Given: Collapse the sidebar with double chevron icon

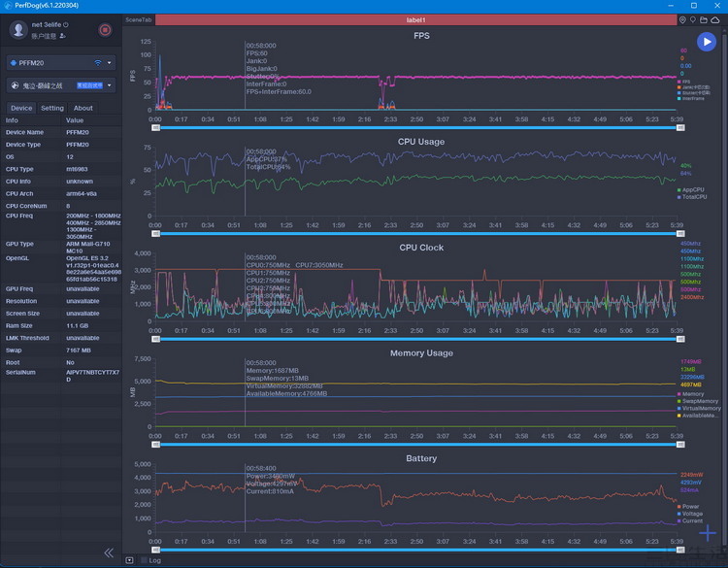Looking at the screenshot, I should coord(109,552).
